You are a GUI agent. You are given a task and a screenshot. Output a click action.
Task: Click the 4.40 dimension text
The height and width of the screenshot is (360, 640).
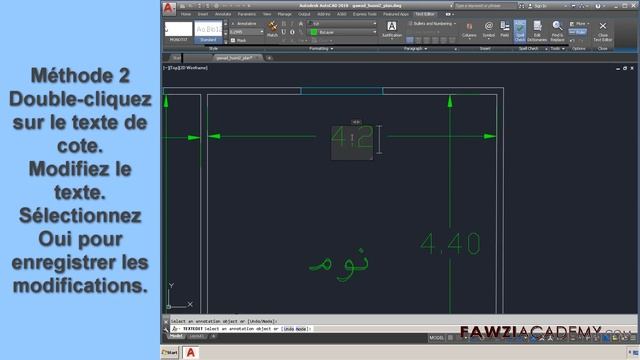coord(450,244)
